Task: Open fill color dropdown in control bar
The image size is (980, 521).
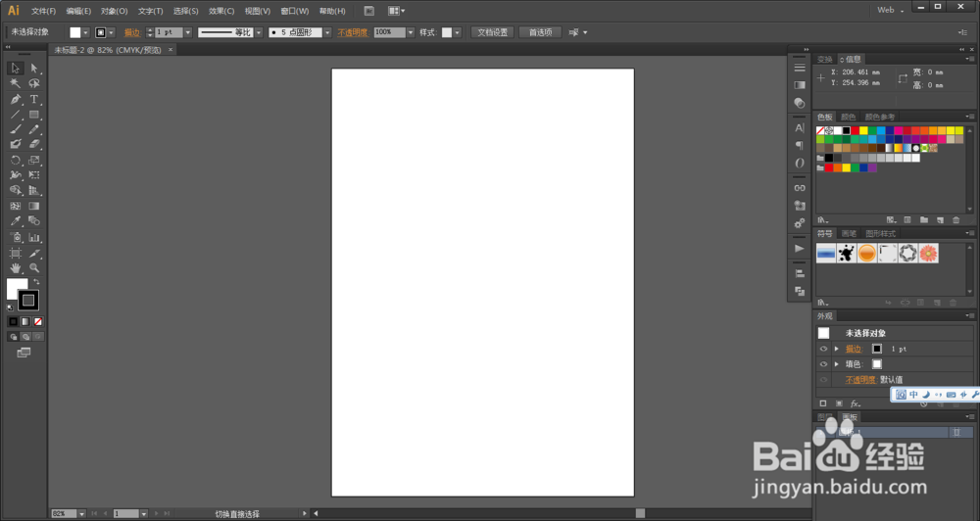Action: point(85,32)
